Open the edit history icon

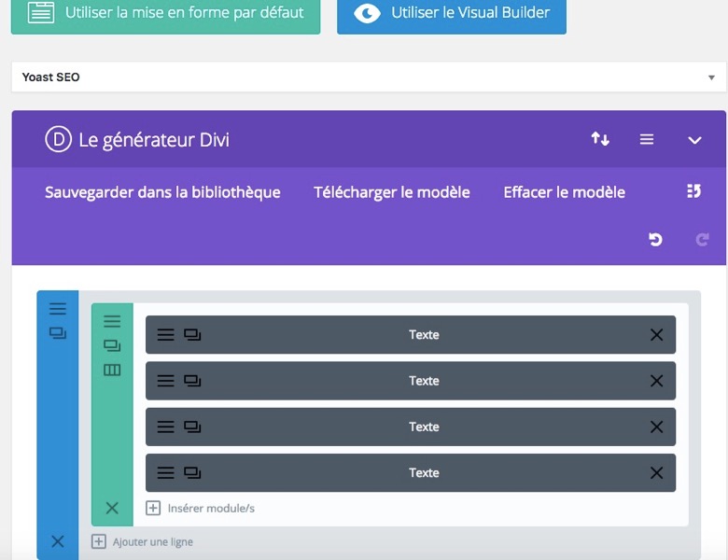click(694, 190)
